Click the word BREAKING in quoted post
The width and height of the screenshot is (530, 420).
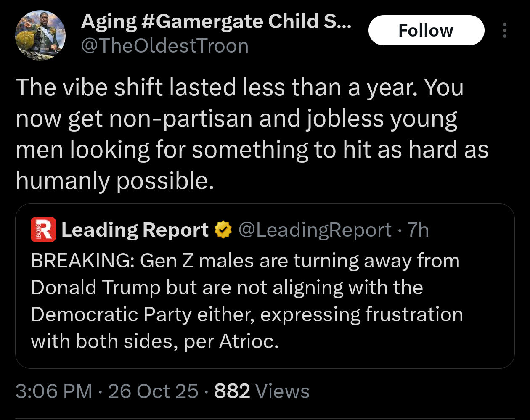pos(82,261)
